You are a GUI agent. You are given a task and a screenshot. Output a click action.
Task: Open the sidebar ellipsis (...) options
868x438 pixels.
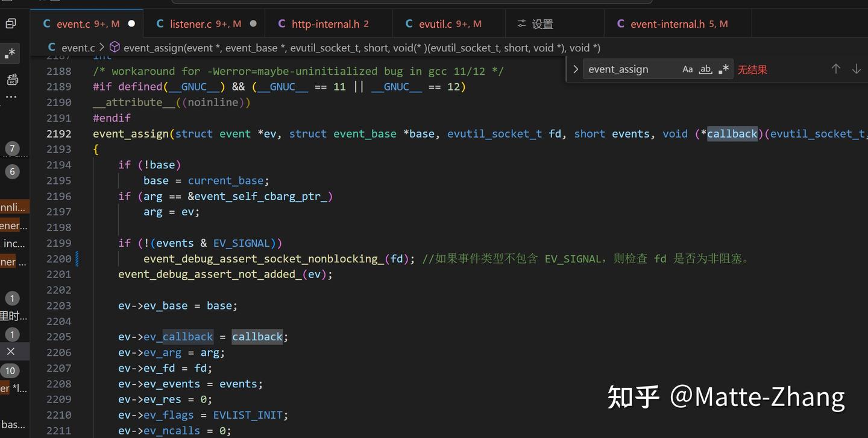point(11,97)
